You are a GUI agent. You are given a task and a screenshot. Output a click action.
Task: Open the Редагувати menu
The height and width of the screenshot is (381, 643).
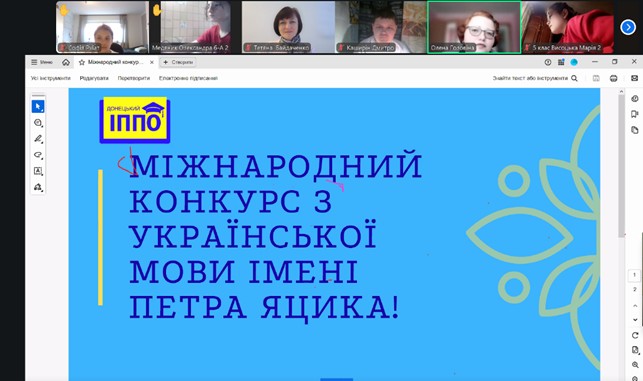coord(94,78)
